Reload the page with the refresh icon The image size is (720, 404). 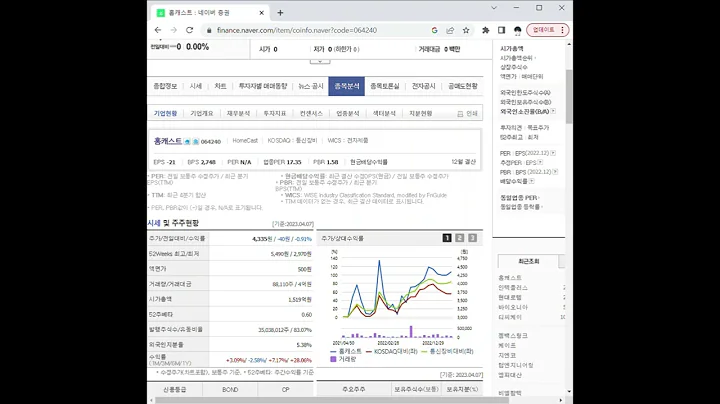(189, 30)
